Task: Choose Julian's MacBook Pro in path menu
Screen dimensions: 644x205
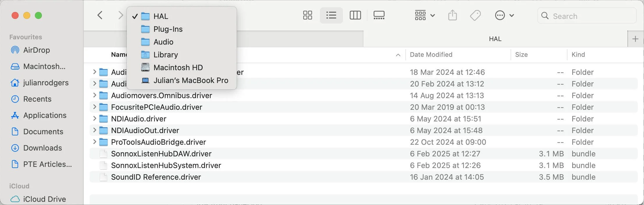Action: (182, 80)
